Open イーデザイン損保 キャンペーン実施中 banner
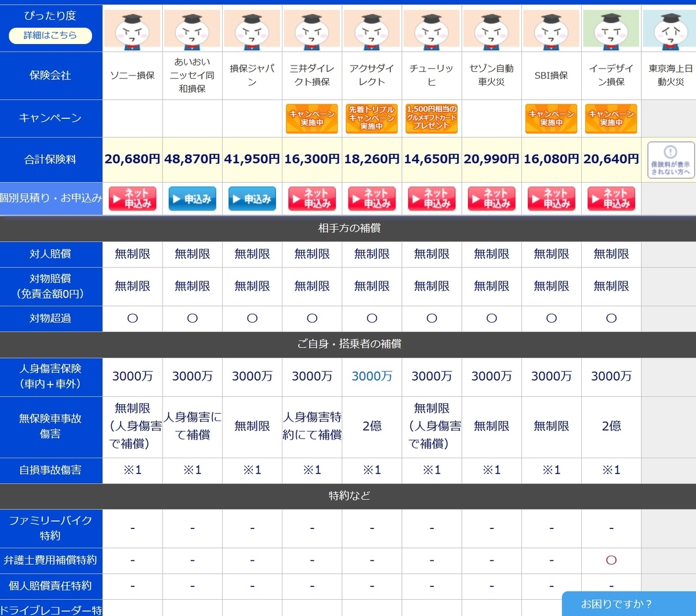The height and width of the screenshot is (616, 696). coord(611,118)
